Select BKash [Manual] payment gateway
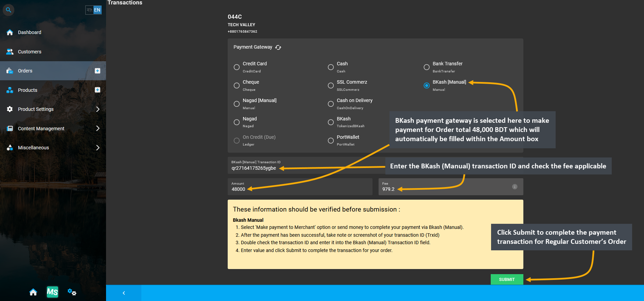Viewport: 644px width, 301px height. (x=427, y=85)
